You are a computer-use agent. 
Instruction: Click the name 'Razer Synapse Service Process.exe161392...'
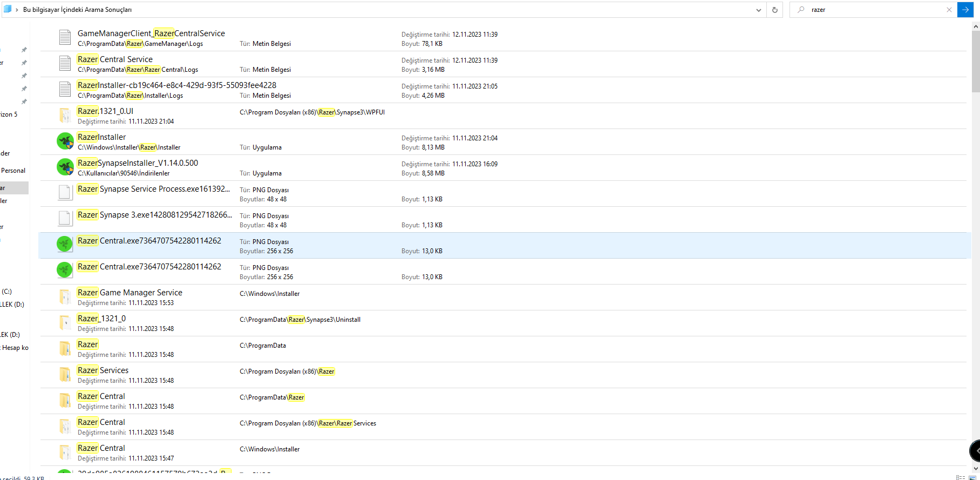154,189
